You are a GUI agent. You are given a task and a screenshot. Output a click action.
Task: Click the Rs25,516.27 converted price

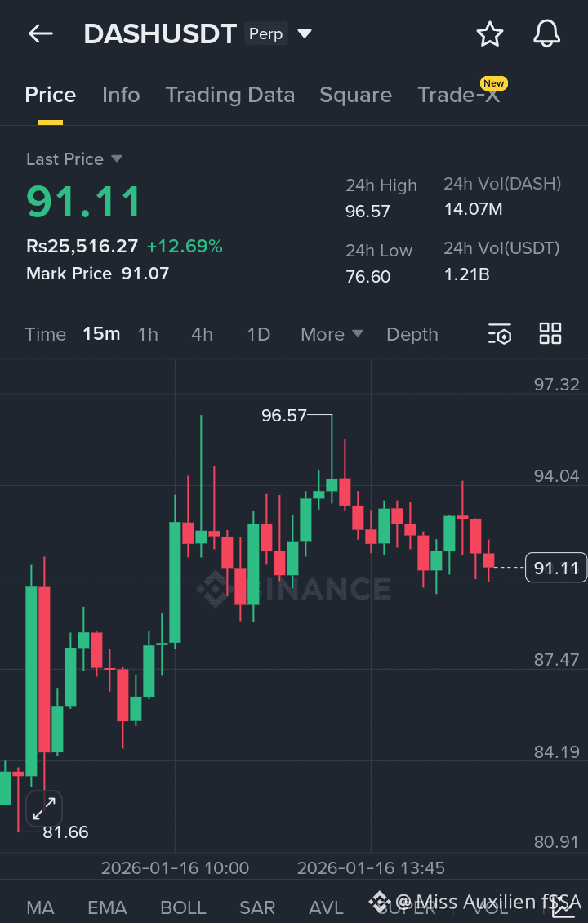(x=82, y=246)
